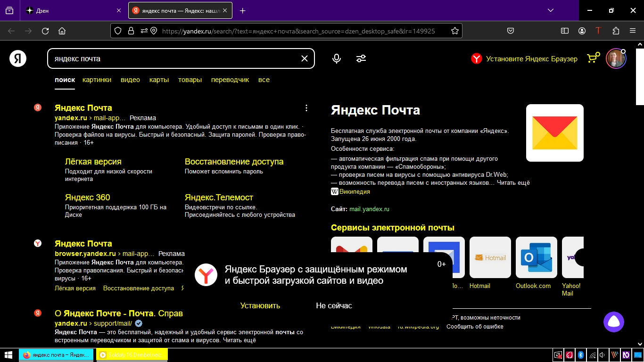Open the Firefox account icon
644x362 pixels.
click(582, 31)
